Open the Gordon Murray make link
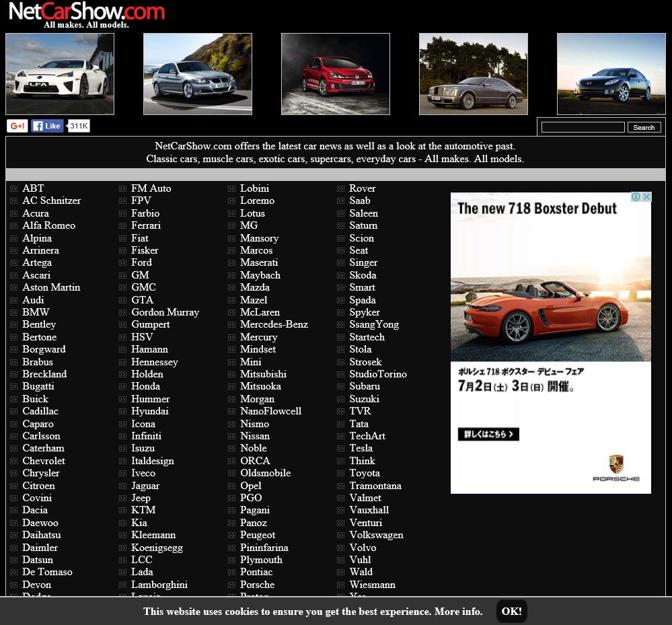672x625 pixels. point(165,312)
